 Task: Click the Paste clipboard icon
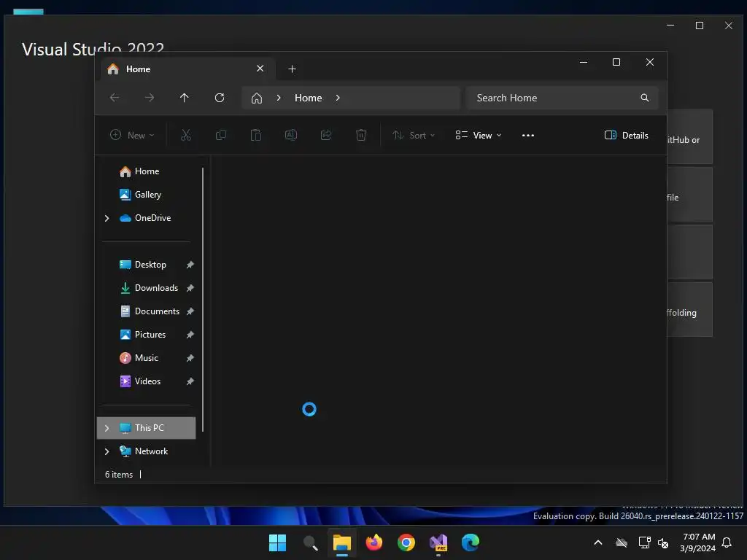(256, 135)
